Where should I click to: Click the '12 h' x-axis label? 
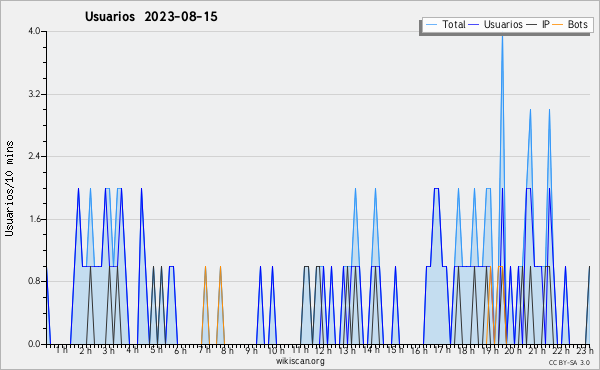coord(323,351)
